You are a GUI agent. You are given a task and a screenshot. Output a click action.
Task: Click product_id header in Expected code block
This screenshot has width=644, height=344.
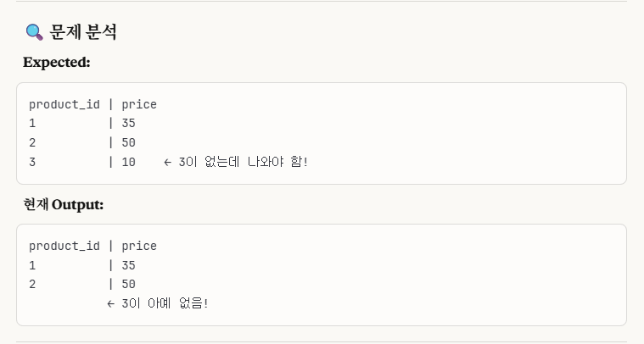point(64,104)
